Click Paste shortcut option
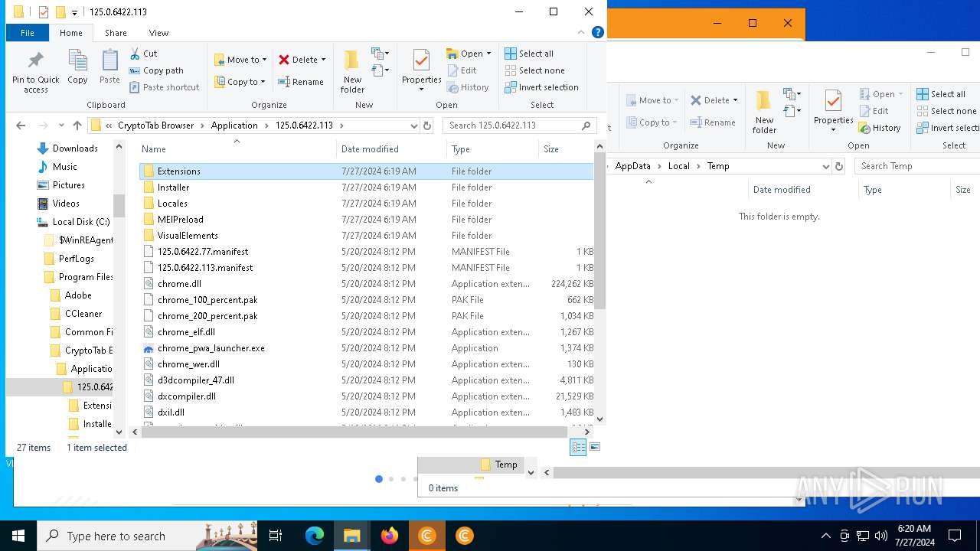This screenshot has width=980, height=551. (164, 87)
